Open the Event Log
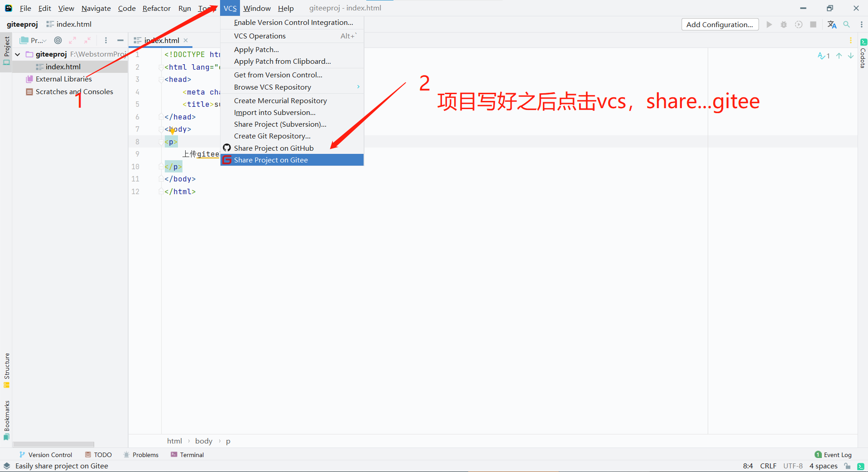 point(833,455)
